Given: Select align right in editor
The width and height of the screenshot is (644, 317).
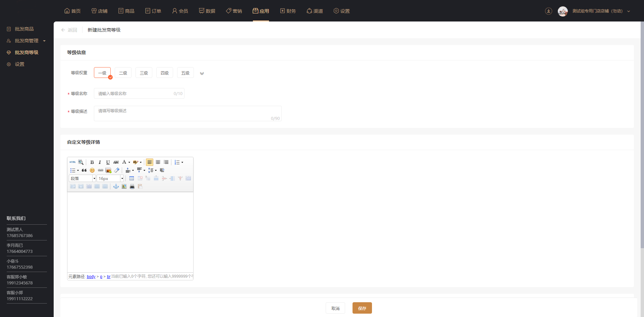Looking at the screenshot, I should [x=166, y=162].
